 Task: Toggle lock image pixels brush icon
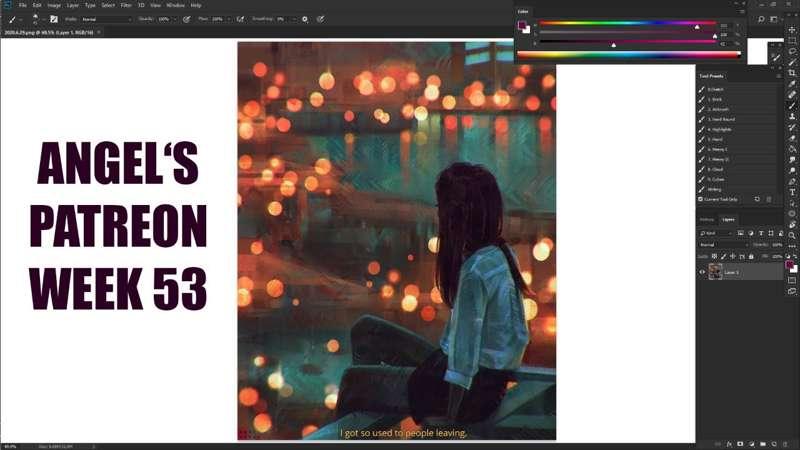click(x=723, y=256)
